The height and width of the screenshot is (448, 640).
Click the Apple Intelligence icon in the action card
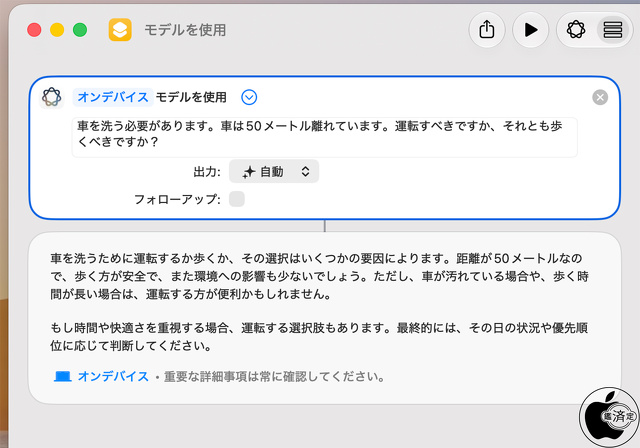[52, 97]
